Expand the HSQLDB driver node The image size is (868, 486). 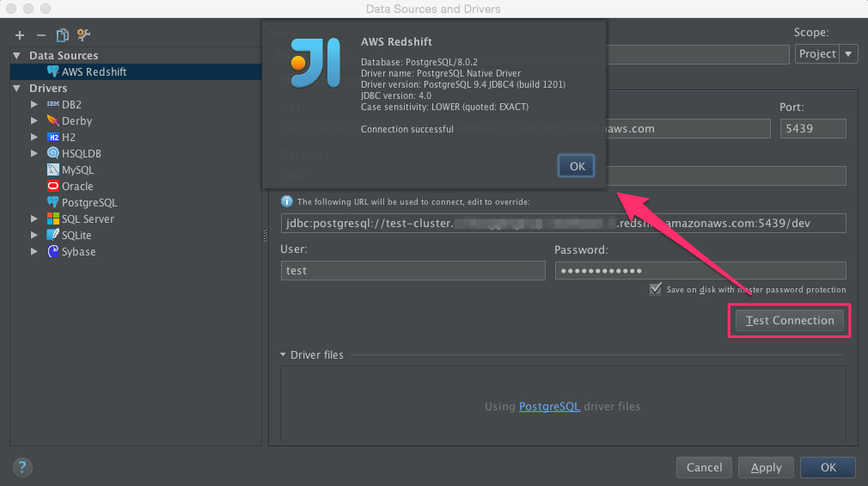pyautogui.click(x=34, y=153)
